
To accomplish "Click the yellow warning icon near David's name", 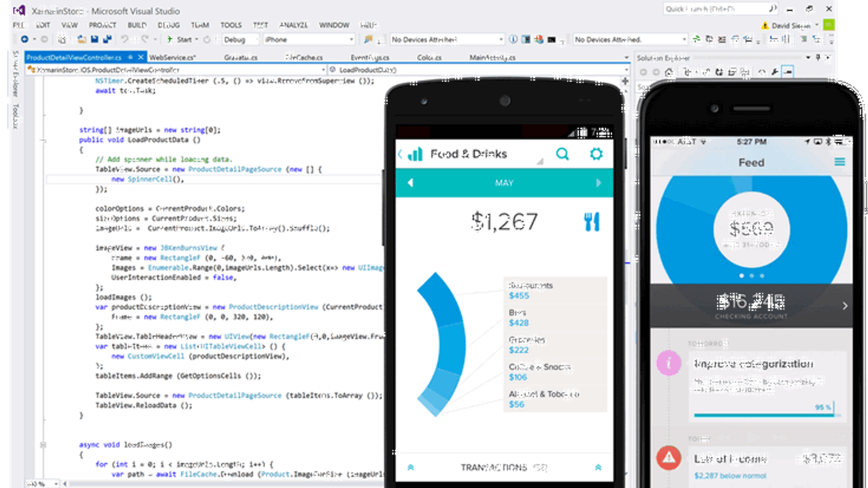I will (765, 25).
